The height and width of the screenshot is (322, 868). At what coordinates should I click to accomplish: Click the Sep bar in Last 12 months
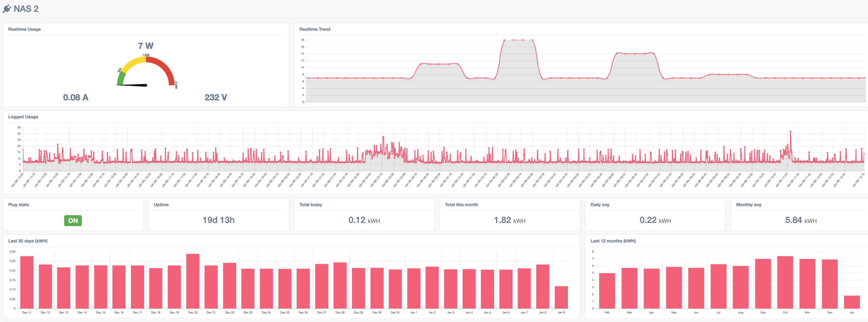pos(763,284)
